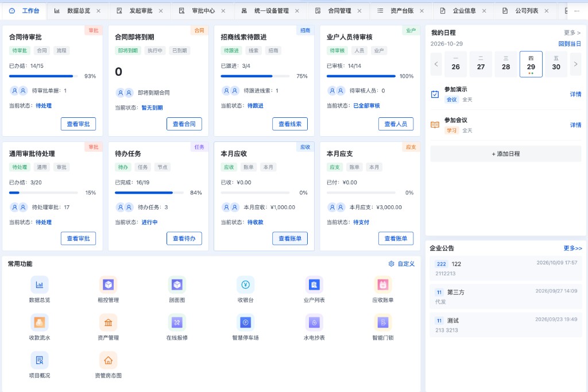Click 查看审批 in 合同待审批 card
This screenshot has height=392, width=588.
(78, 124)
